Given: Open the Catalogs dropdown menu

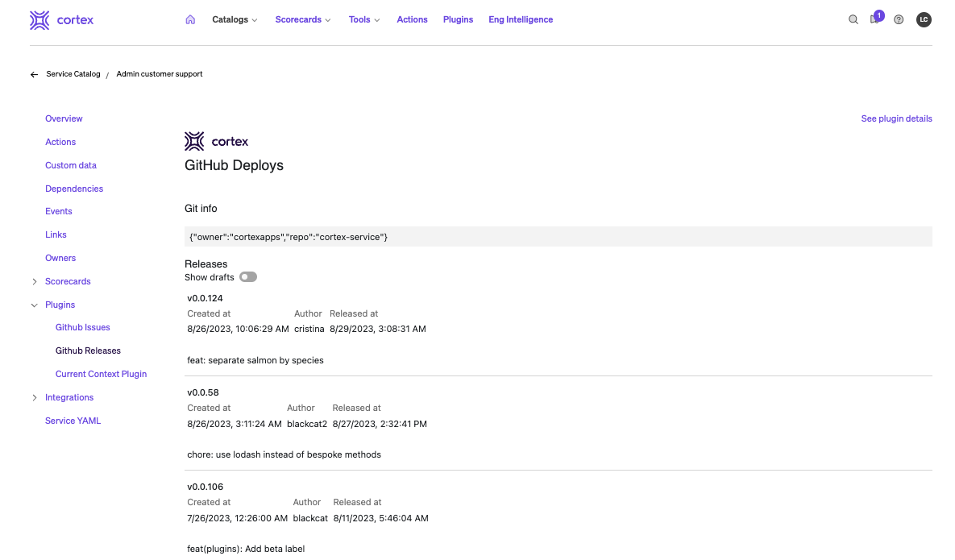Looking at the screenshot, I should pos(235,19).
